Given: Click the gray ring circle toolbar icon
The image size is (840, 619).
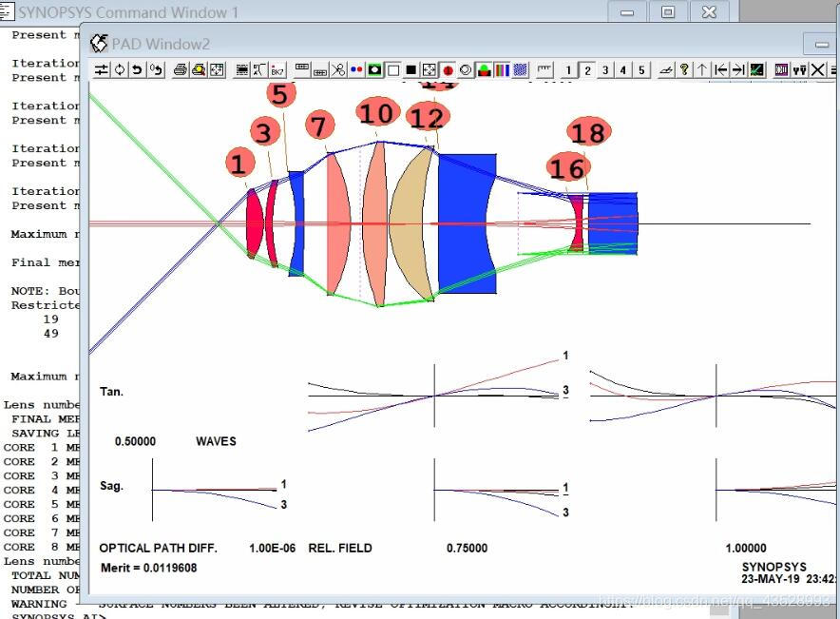Looking at the screenshot, I should pos(466,69).
